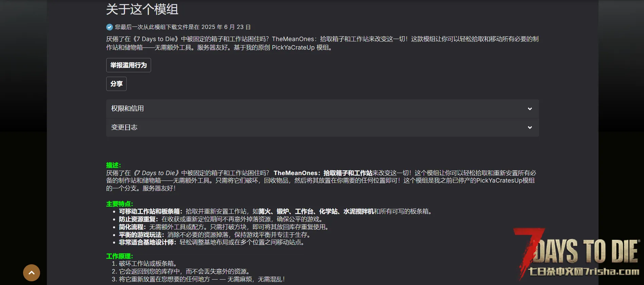
Task: Click the bold TheMeanOnes: 拾取箱子和工作站 text
Action: pos(323,173)
